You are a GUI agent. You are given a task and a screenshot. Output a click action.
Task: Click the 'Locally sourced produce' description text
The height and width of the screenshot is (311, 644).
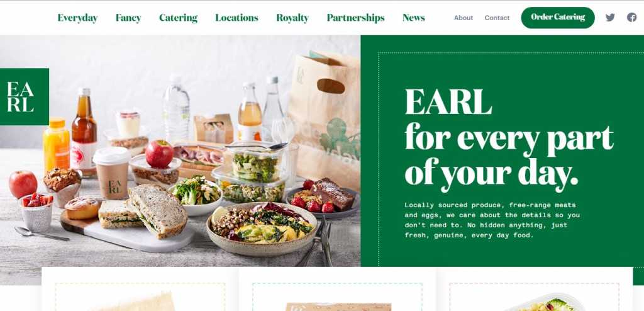click(x=492, y=220)
